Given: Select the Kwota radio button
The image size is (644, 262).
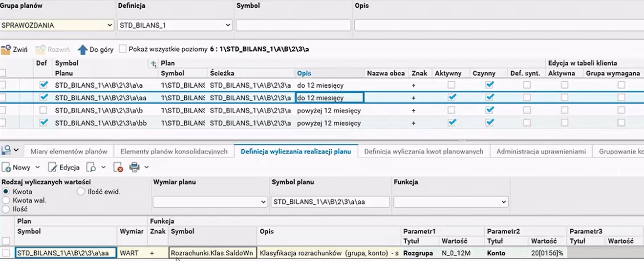Looking at the screenshot, I should 6,192.
